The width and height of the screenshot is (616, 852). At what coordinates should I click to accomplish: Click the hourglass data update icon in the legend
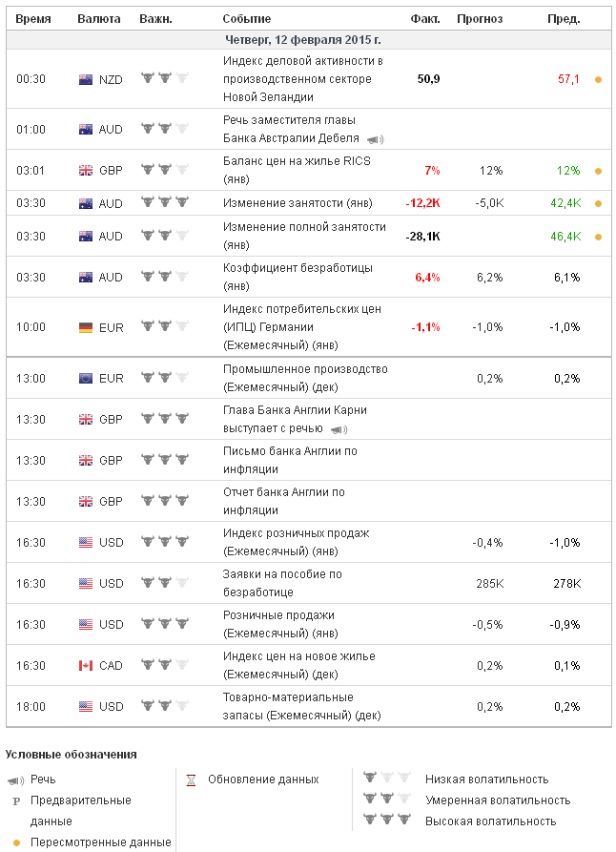[x=191, y=779]
